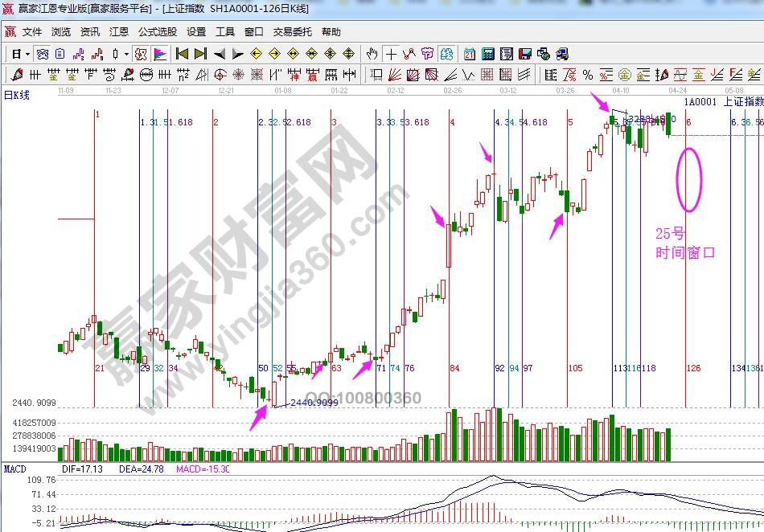Viewport: 764px width, 532px height.
Task: Open the 文件 menu
Action: pos(31,32)
